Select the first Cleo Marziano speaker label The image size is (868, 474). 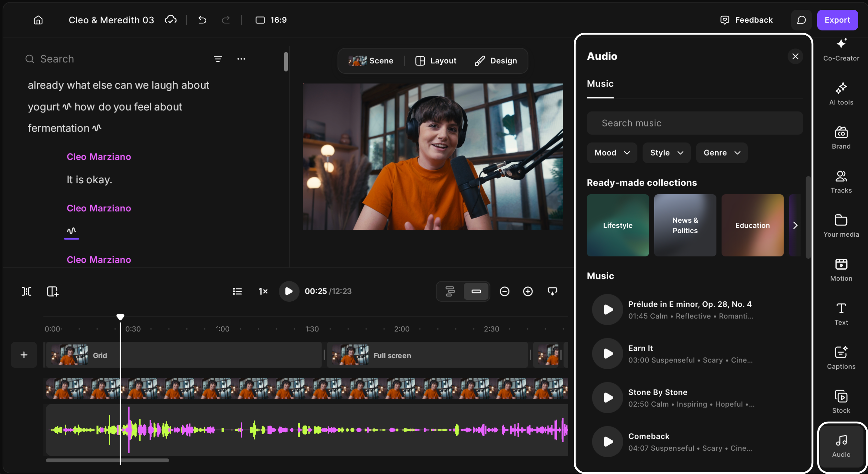tap(99, 156)
